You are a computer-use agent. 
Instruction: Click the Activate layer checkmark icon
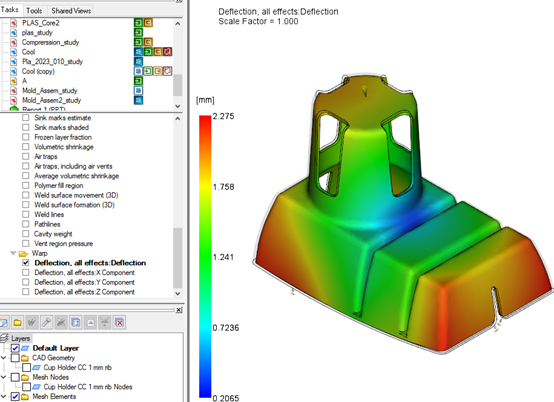pos(32,322)
